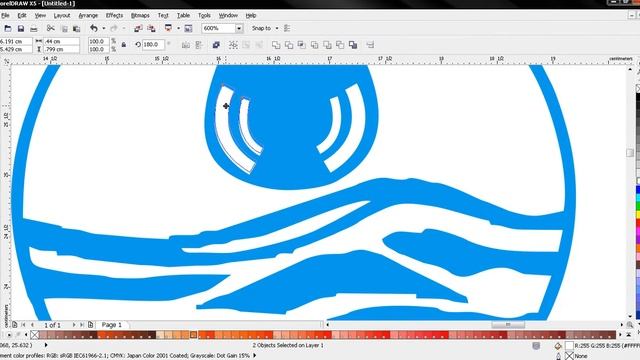Screen dimensions: 640x360
Task: Open the Application launcher dropdown arrow
Action: [x=178, y=28]
